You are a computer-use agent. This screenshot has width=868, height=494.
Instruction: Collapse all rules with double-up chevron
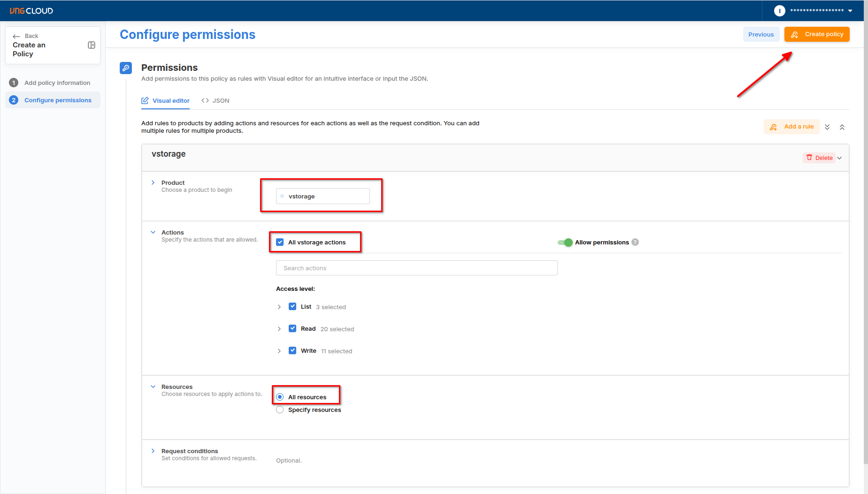[x=842, y=127]
